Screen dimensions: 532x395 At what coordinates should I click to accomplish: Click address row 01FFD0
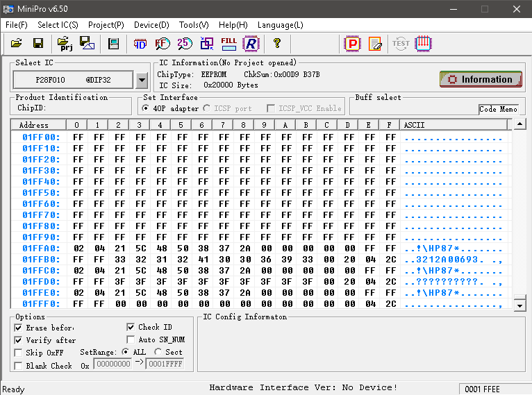click(41, 282)
